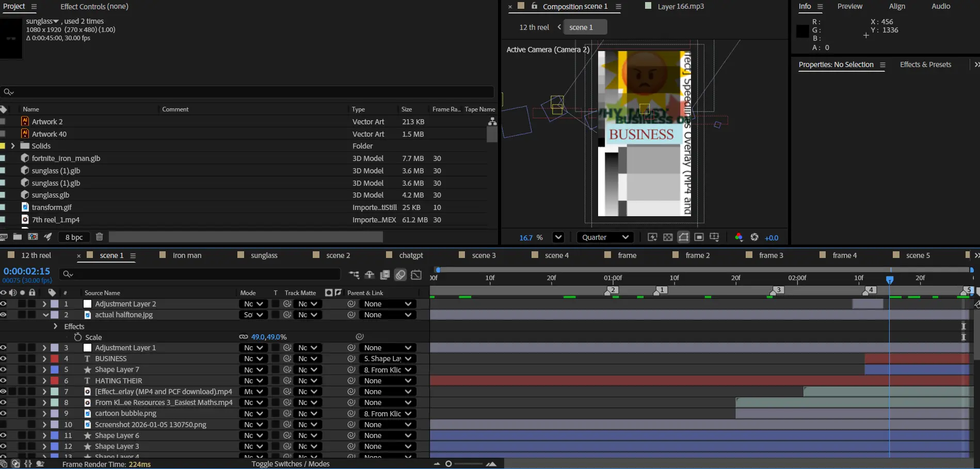This screenshot has width=980, height=469.
Task: Toggle the transparency grid in the viewer
Action: [x=668, y=237]
